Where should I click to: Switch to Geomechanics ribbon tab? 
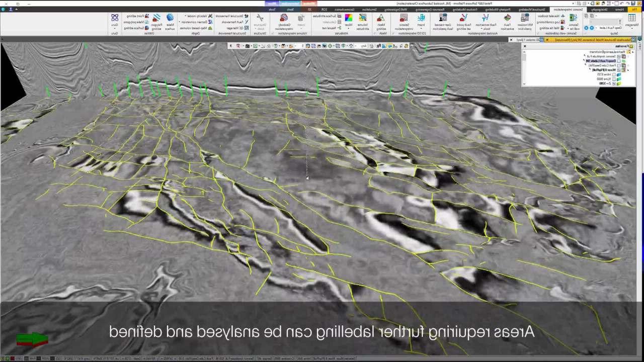tap(346, 10)
